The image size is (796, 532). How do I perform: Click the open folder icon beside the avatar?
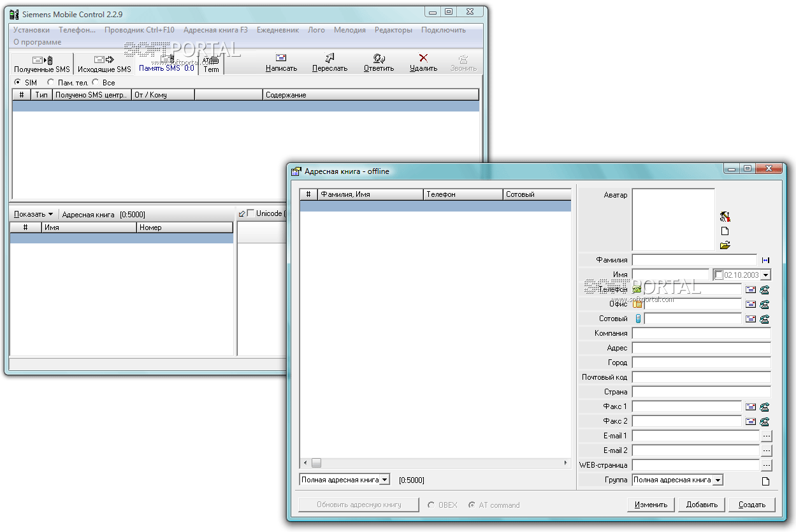coord(725,245)
